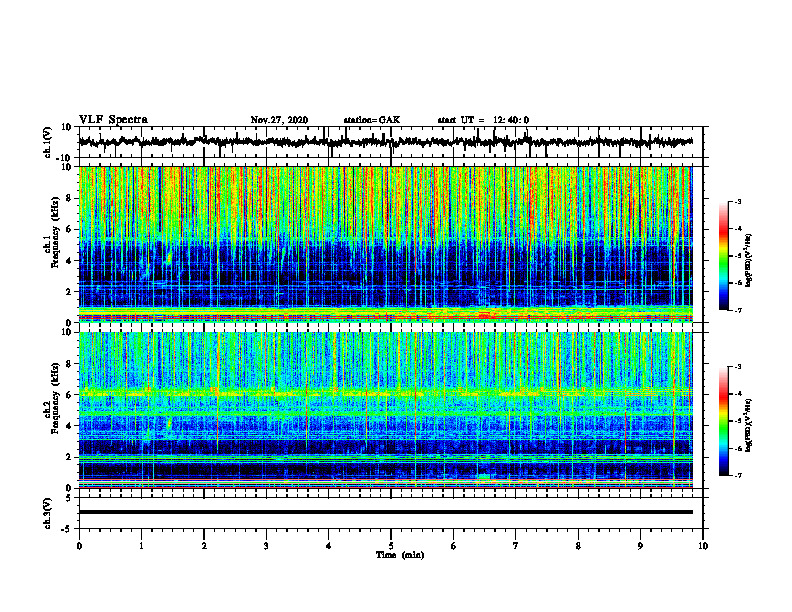Click the '8' kHz tick on ch.1 axis
This screenshot has height=612, width=792.
point(70,198)
